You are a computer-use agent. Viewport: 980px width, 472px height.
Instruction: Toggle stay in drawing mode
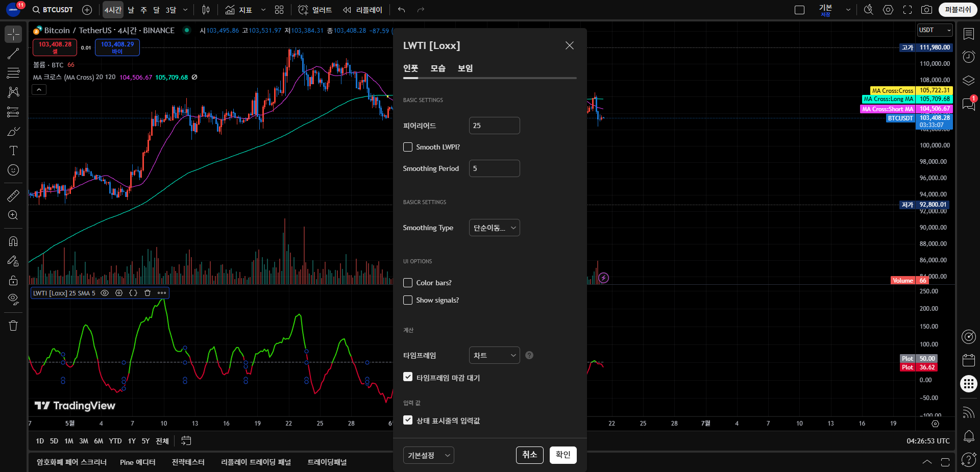(13, 261)
